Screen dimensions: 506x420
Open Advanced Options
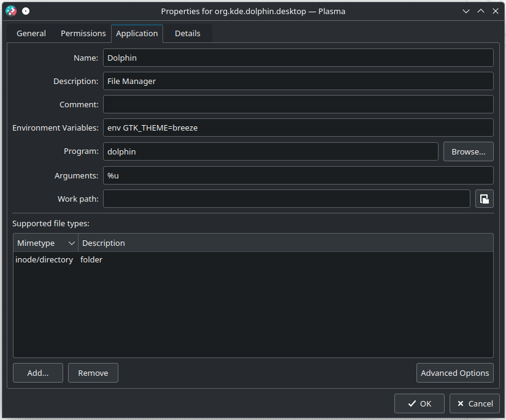(x=454, y=373)
